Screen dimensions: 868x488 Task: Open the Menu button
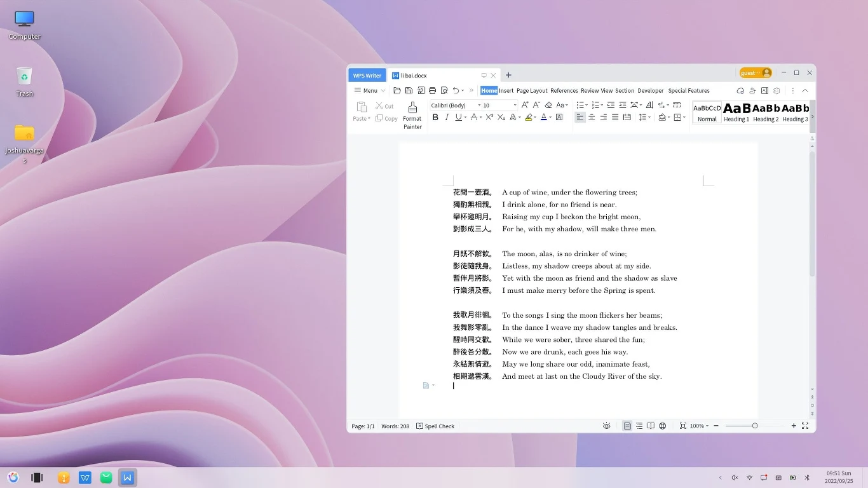370,91
